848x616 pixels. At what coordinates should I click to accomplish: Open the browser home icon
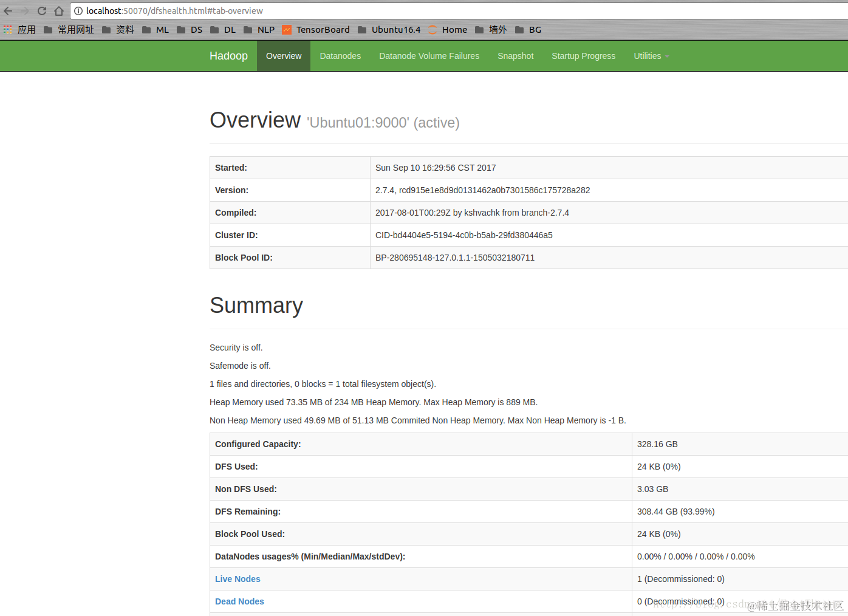pos(59,11)
